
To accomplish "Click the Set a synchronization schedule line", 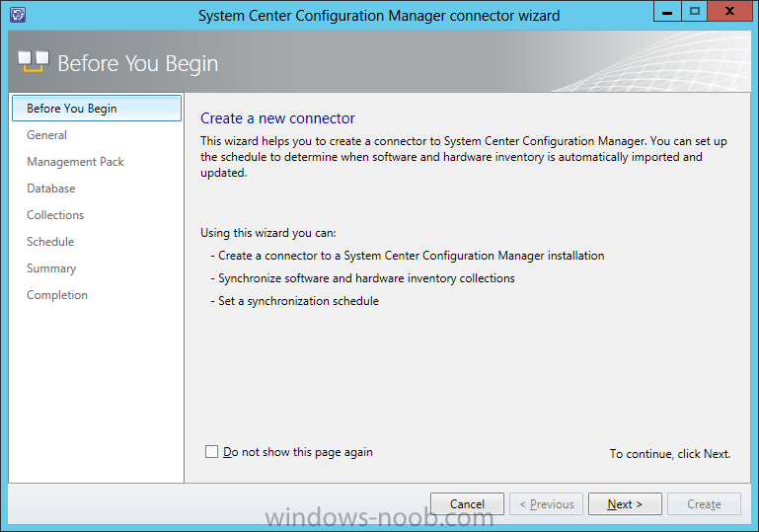I will 295,301.
